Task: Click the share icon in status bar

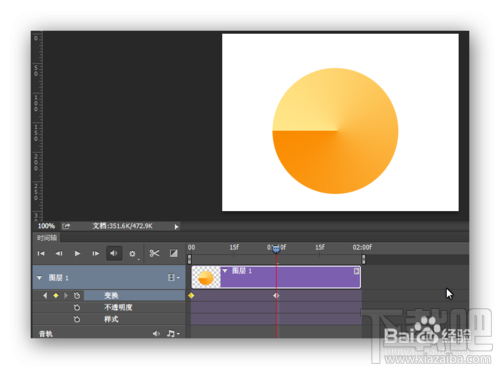Action: 66,226
